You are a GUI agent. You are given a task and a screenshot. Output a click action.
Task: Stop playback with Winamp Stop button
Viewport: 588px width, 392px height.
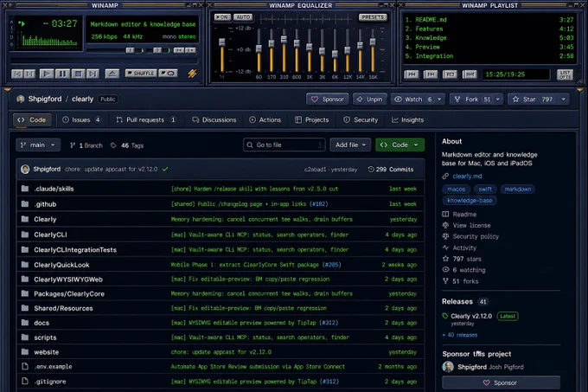78,74
